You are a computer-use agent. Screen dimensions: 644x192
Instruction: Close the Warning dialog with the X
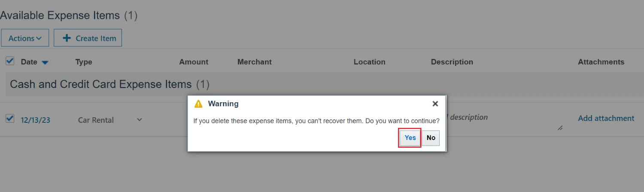click(x=435, y=104)
